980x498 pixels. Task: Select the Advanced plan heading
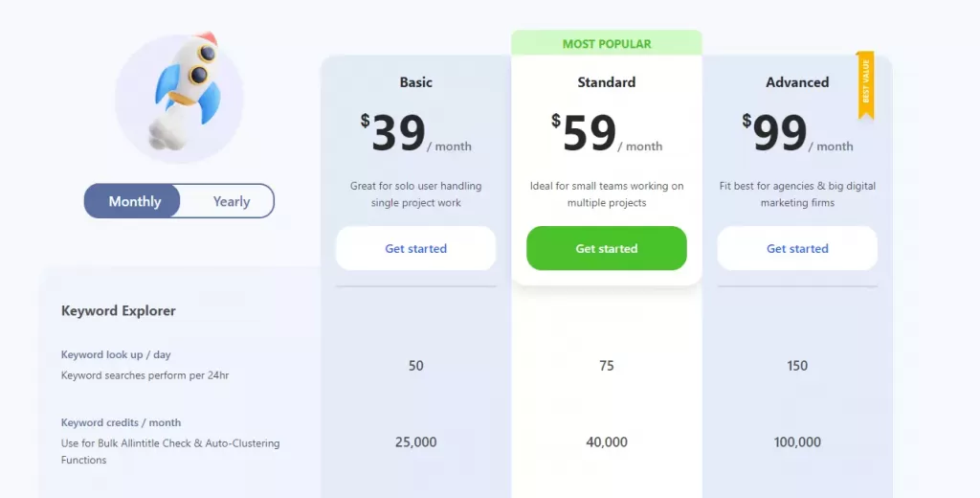[x=797, y=82]
